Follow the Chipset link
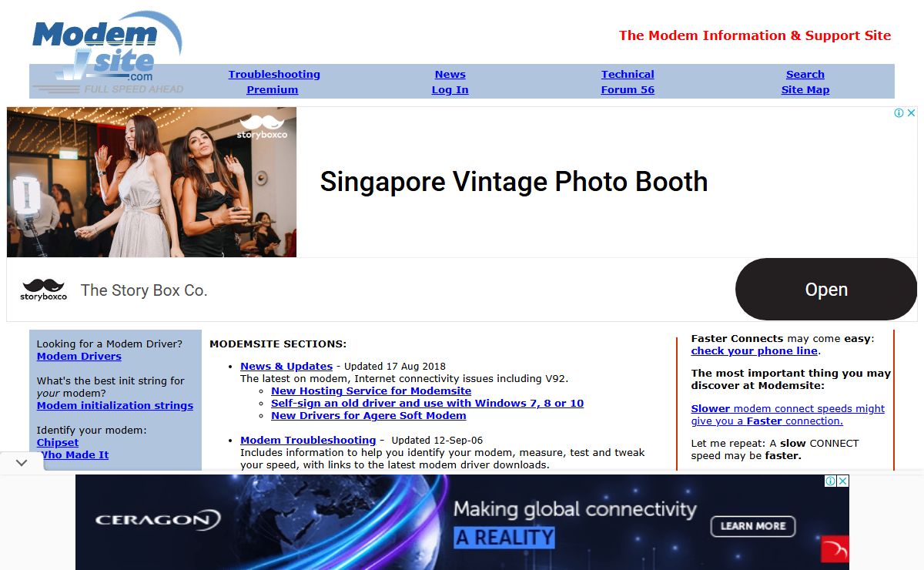924x570 pixels. pyautogui.click(x=58, y=443)
